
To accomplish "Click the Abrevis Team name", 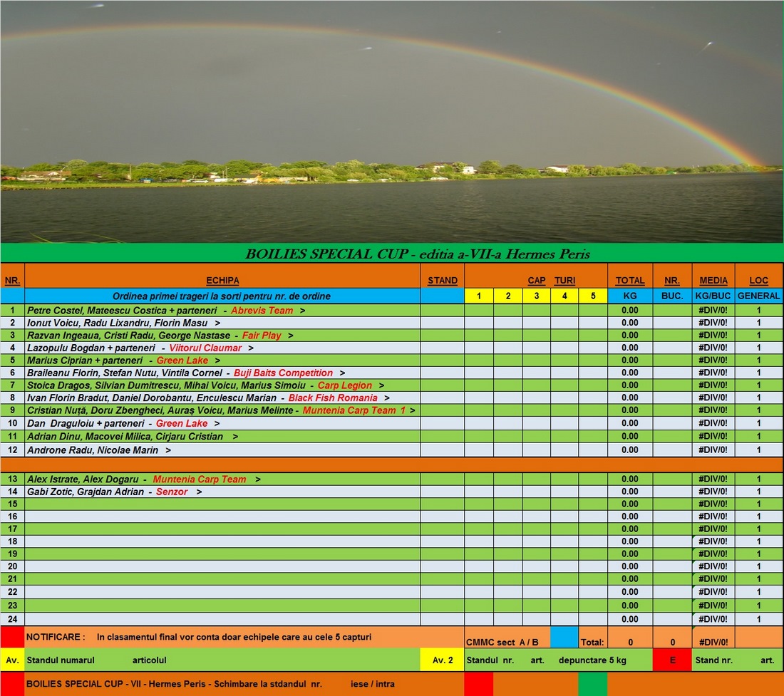I will (x=262, y=311).
